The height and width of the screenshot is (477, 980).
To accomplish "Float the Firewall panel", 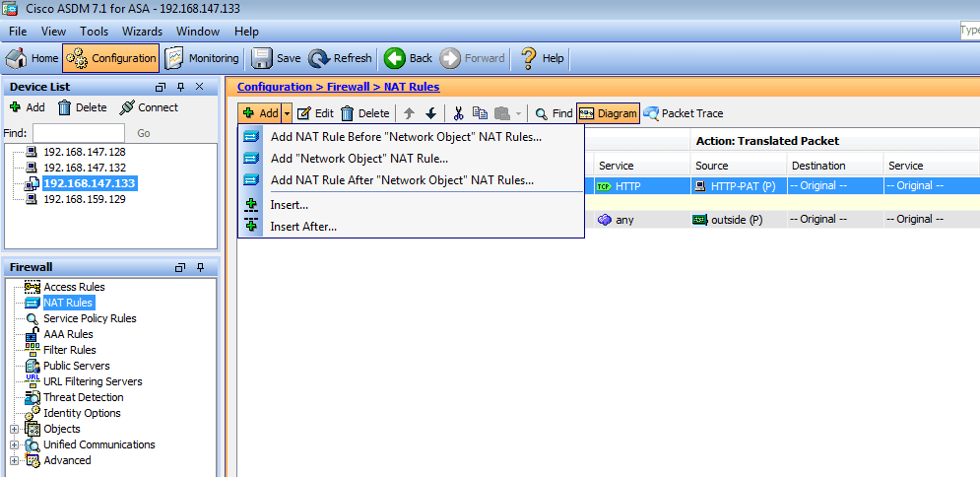I will tap(180, 267).
